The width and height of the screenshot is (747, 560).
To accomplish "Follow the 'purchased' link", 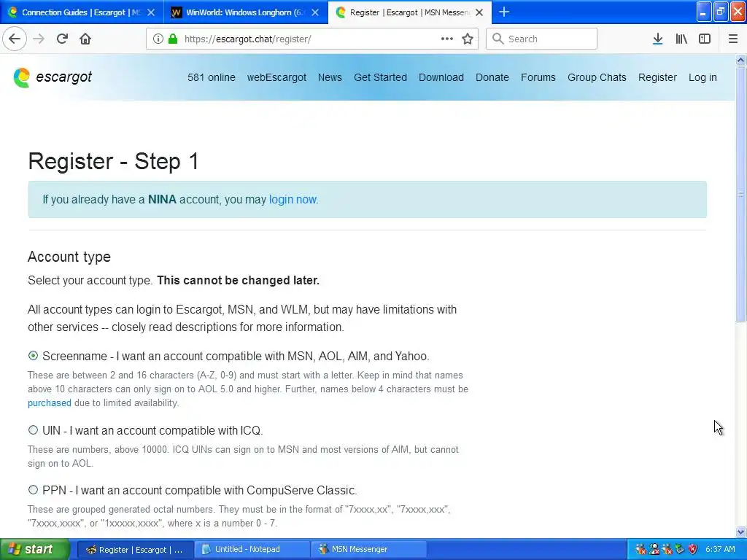I will 49,402.
